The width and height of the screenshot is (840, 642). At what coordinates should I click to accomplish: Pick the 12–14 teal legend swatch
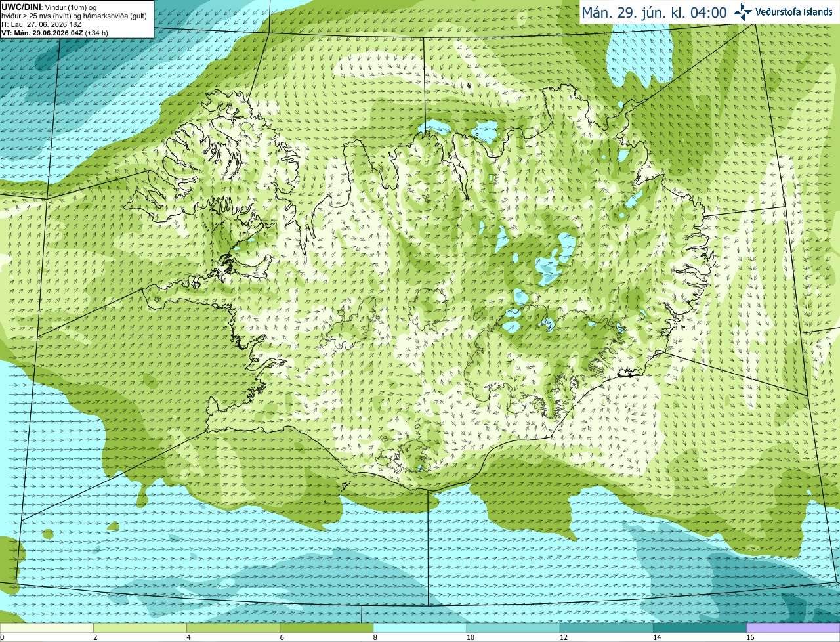pyautogui.click(x=606, y=628)
